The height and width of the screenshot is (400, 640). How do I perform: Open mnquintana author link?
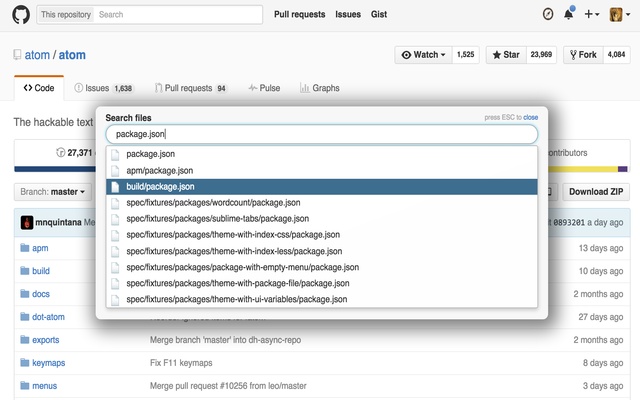(58, 222)
